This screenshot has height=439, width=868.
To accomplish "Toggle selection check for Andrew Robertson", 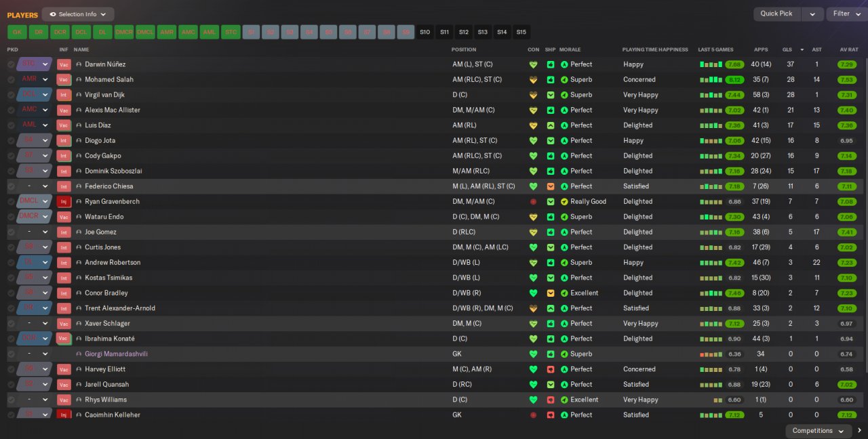I will pyautogui.click(x=11, y=262).
